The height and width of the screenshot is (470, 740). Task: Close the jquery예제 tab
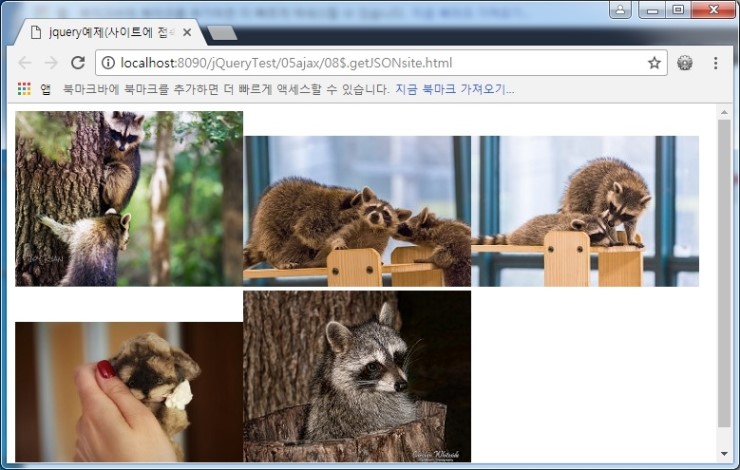[187, 33]
